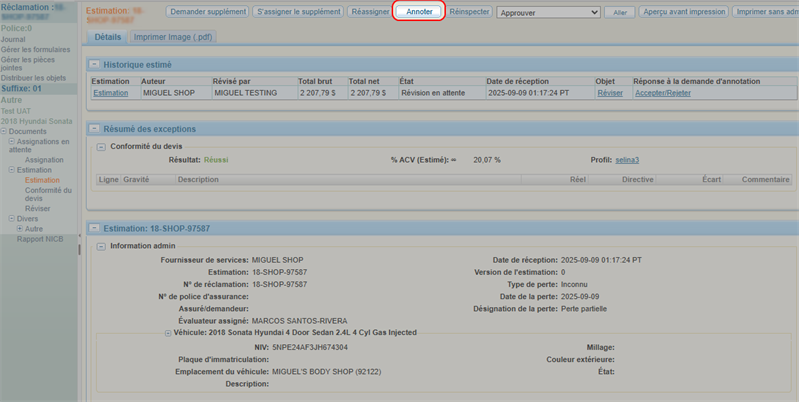Click the Aller button
Screen dimensions: 799x402
pyautogui.click(x=620, y=13)
